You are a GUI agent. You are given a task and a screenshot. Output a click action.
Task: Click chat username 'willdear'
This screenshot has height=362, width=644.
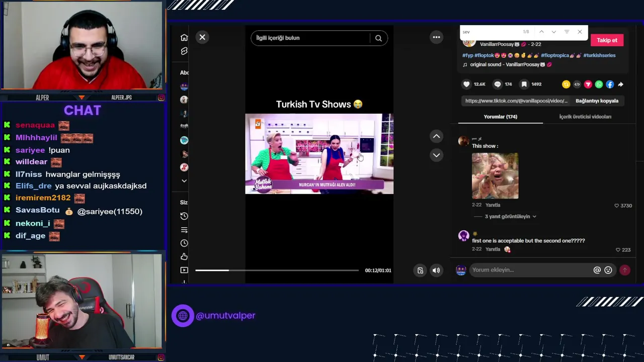click(31, 162)
